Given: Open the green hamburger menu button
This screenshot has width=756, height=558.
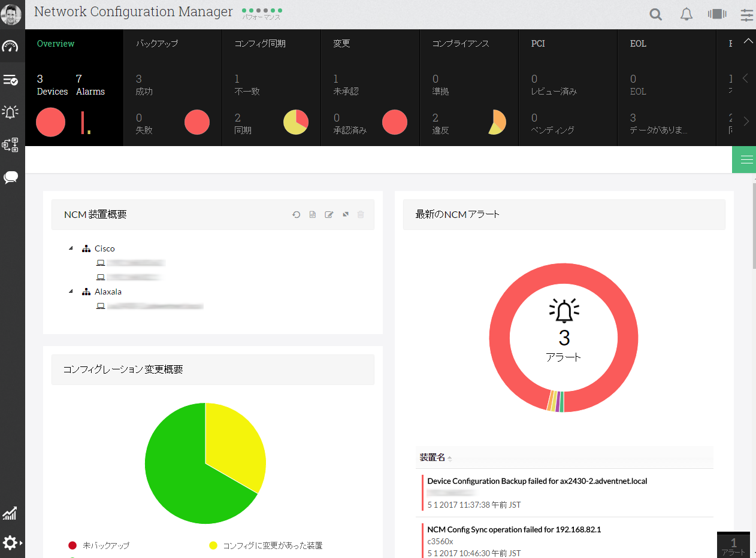Looking at the screenshot, I should (x=744, y=159).
